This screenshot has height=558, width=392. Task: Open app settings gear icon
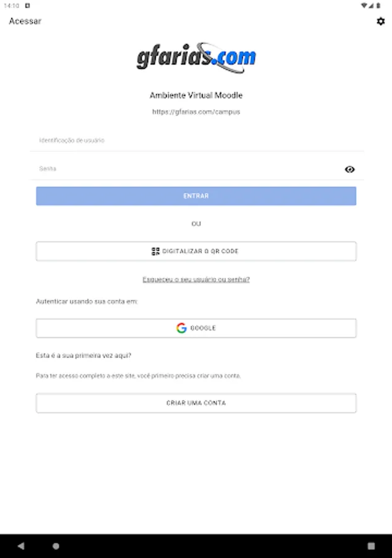pos(380,22)
